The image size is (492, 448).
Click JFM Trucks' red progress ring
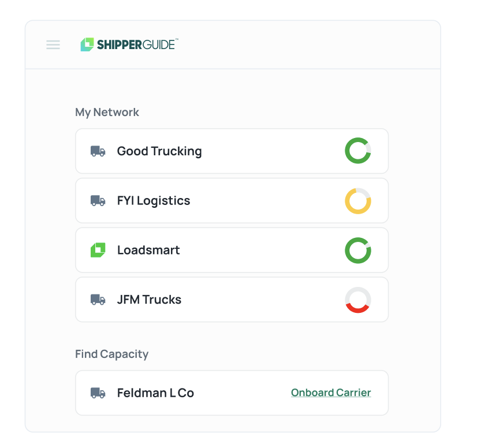358,300
